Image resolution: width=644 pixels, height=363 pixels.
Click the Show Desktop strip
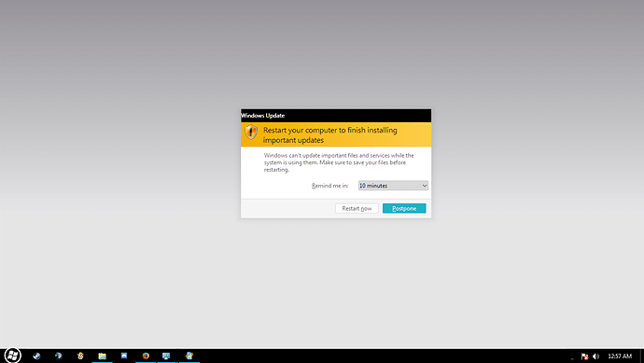coord(641,356)
